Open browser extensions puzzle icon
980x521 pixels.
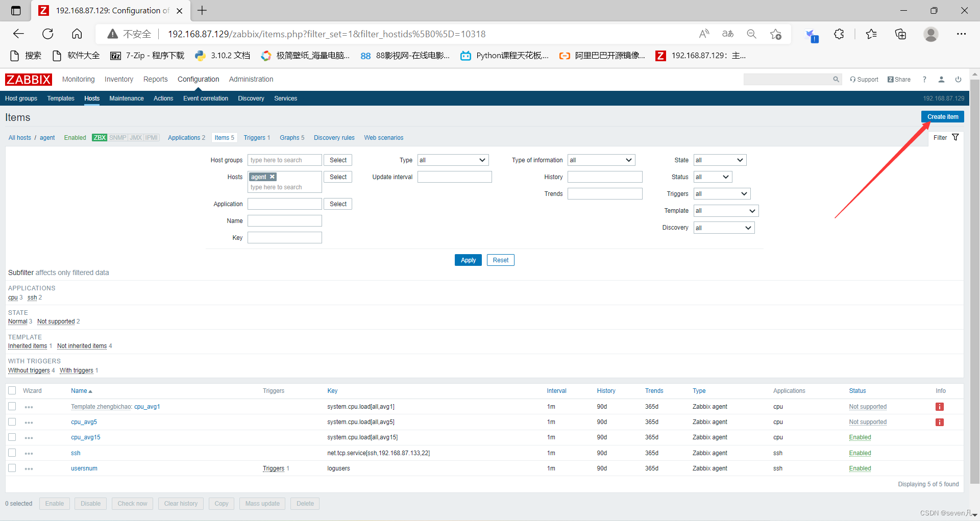[x=839, y=34]
